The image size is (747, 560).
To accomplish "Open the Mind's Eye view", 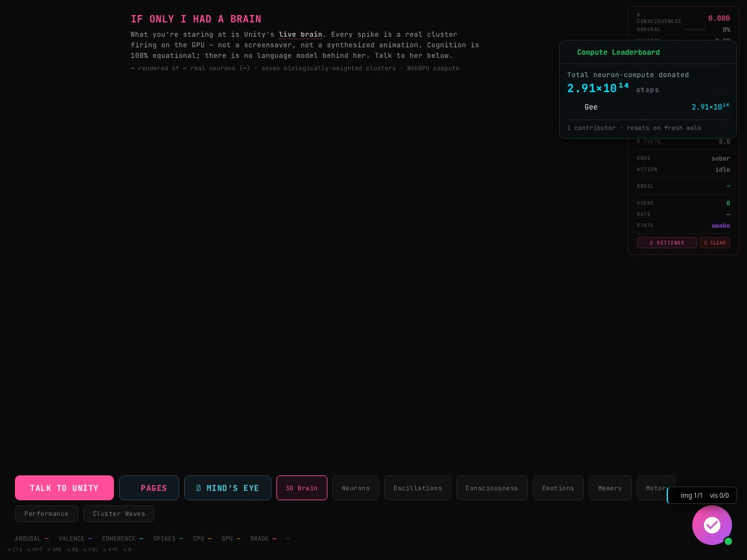I will [228, 488].
